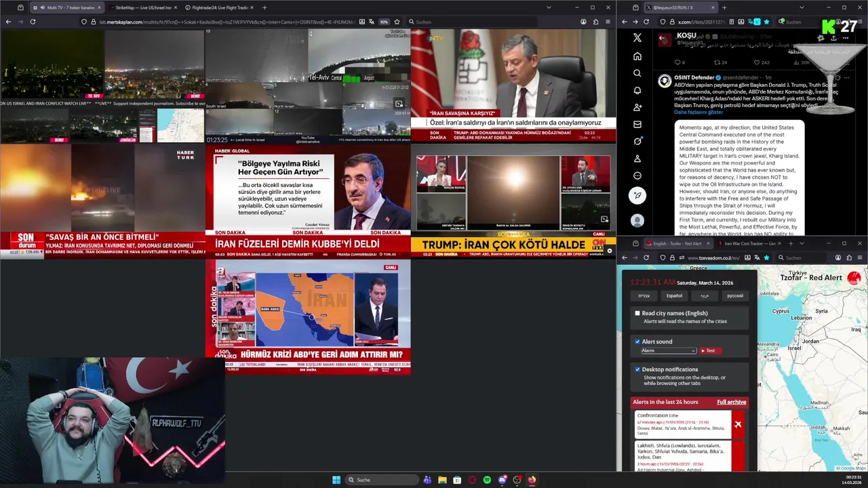
Task: Switch Tzofar language to русский
Action: pyautogui.click(x=735, y=296)
